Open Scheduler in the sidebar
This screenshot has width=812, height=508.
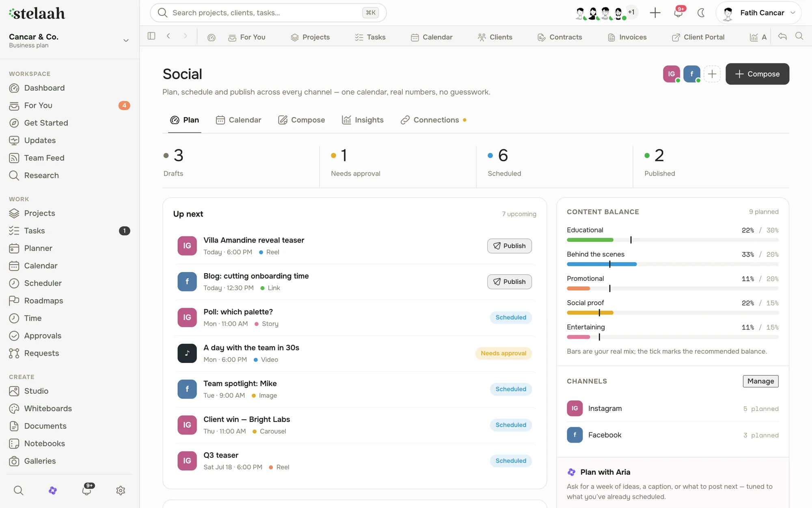(x=69, y=283)
